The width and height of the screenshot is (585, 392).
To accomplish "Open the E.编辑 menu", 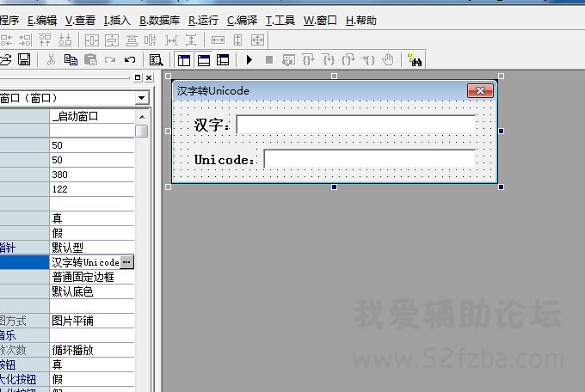I will click(x=42, y=20).
